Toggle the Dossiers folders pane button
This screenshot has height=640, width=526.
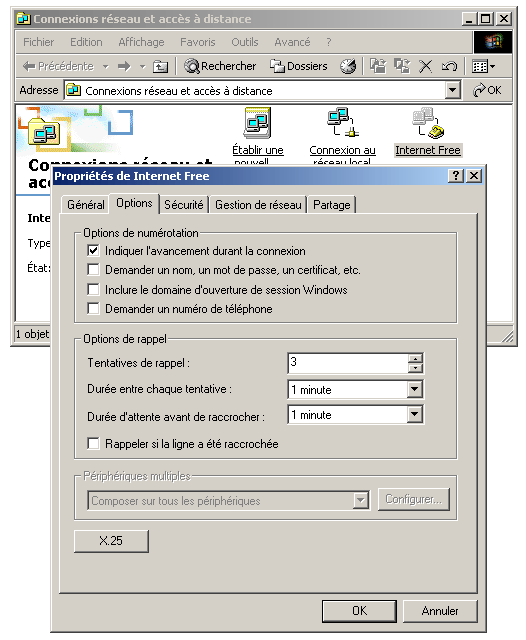299,66
